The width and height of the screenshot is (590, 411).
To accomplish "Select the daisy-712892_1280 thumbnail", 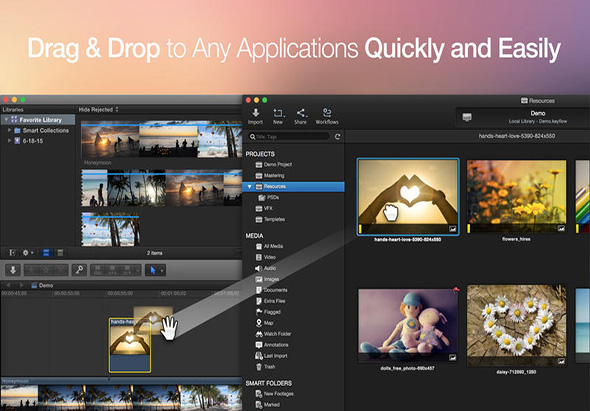I will 516,325.
